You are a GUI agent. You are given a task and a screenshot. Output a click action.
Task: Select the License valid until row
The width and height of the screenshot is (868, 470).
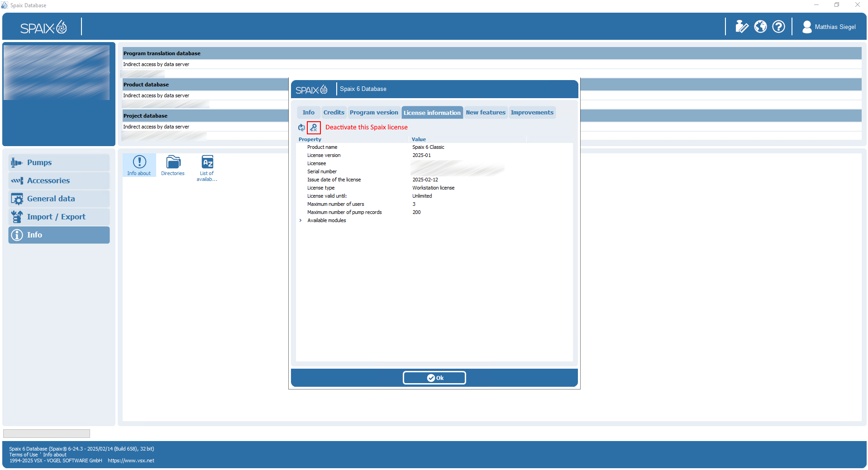point(434,196)
